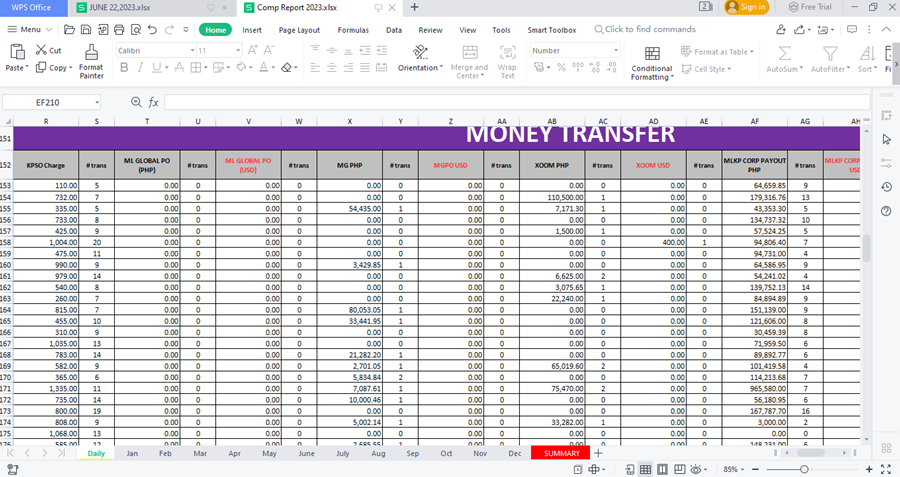
Task: Click the help icon in right sidebar
Action: tap(887, 211)
